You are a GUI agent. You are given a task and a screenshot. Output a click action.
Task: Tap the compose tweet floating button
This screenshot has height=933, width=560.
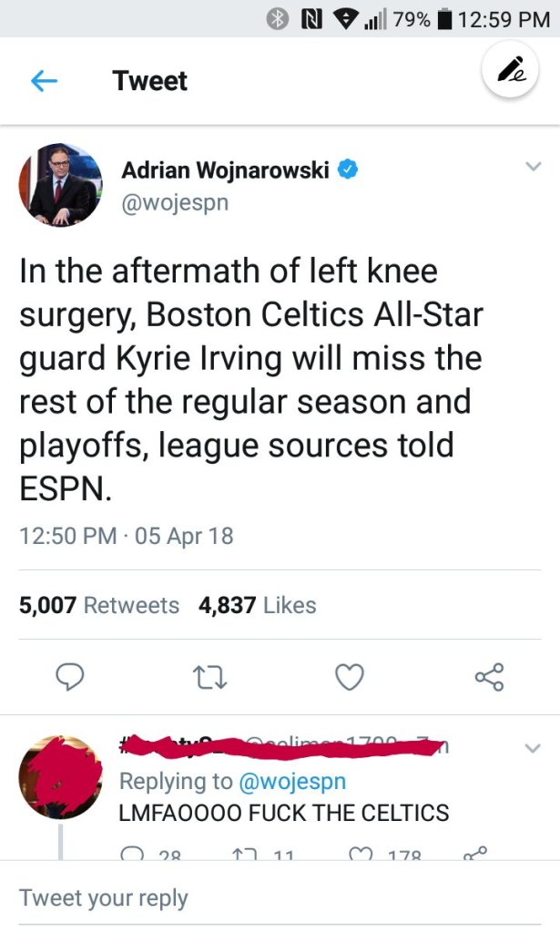(x=510, y=72)
